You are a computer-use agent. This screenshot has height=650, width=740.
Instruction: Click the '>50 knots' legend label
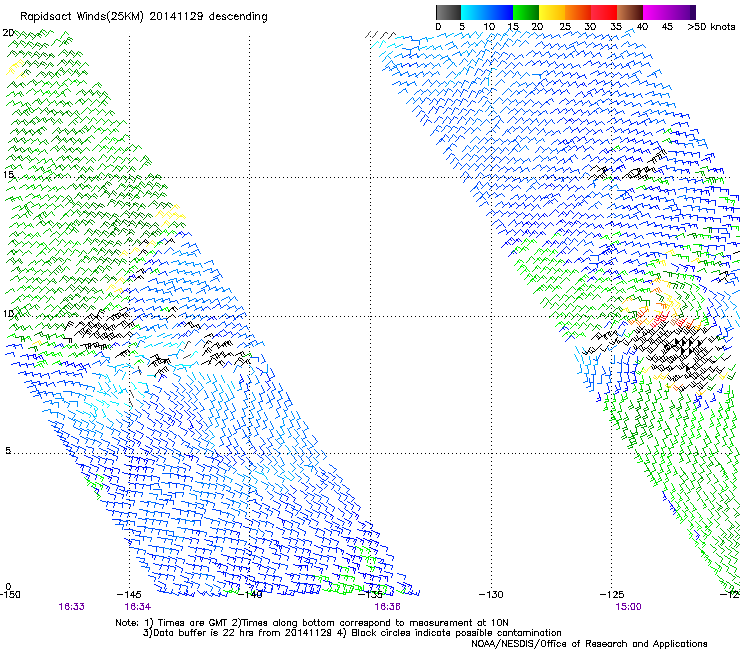(711, 26)
